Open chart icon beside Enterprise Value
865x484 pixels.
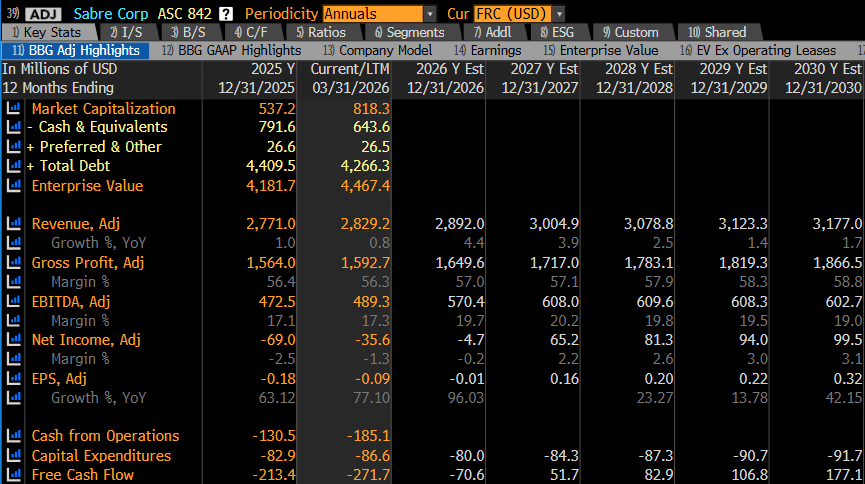pyautogui.click(x=13, y=185)
